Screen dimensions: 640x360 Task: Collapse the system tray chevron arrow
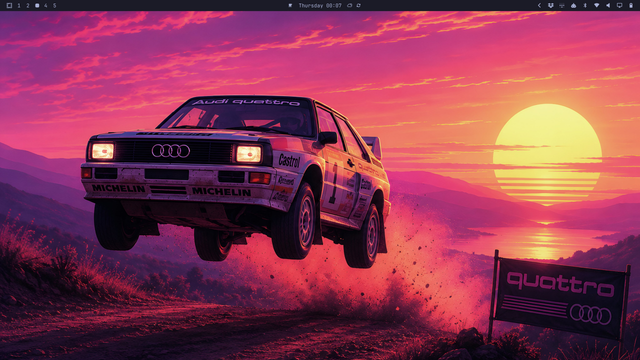539,6
